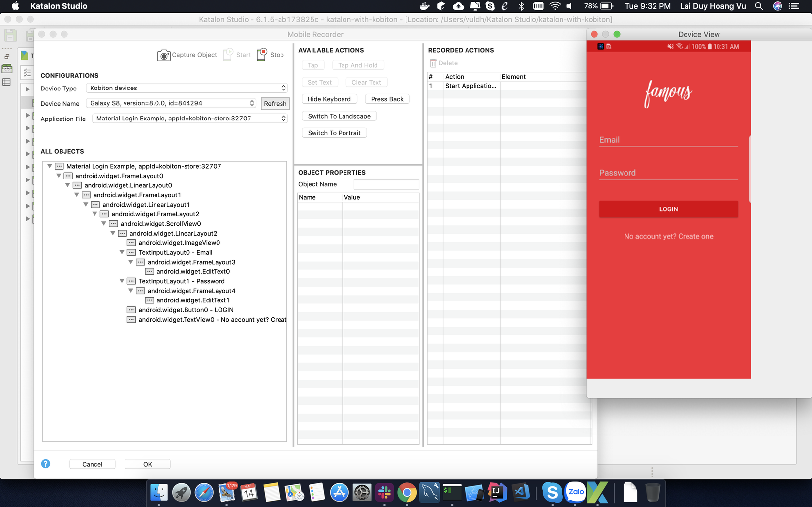Image resolution: width=812 pixels, height=507 pixels.
Task: Click Switch To Landscape button
Action: tap(339, 116)
